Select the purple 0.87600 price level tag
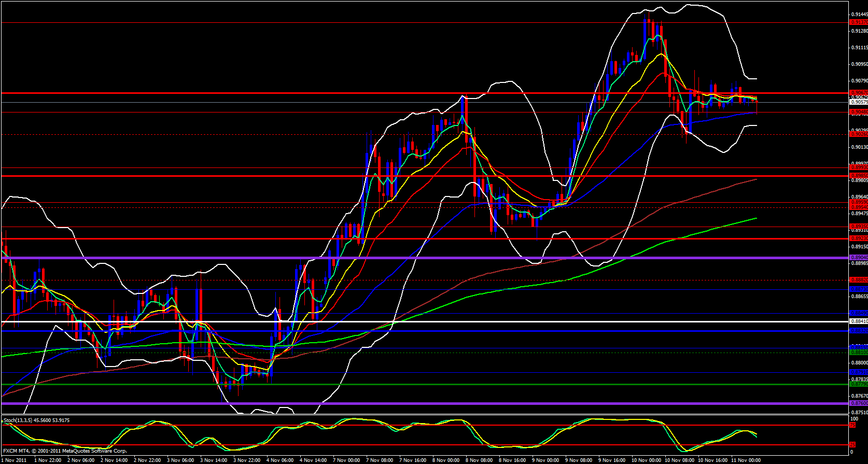 click(859, 403)
